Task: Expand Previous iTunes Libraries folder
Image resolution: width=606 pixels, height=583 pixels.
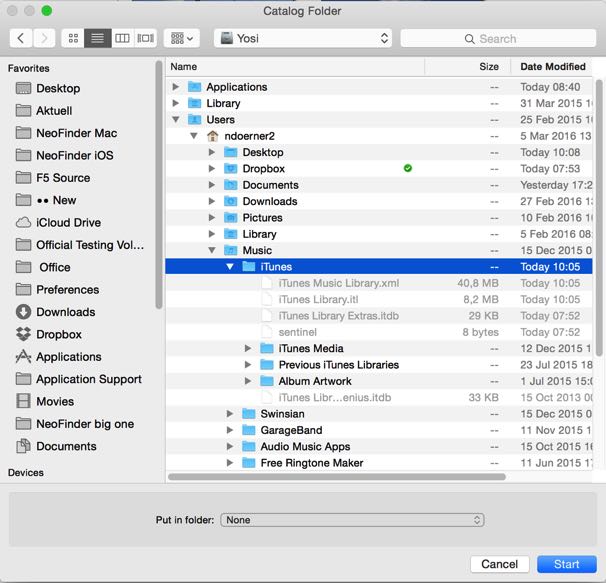Action: pos(248,365)
